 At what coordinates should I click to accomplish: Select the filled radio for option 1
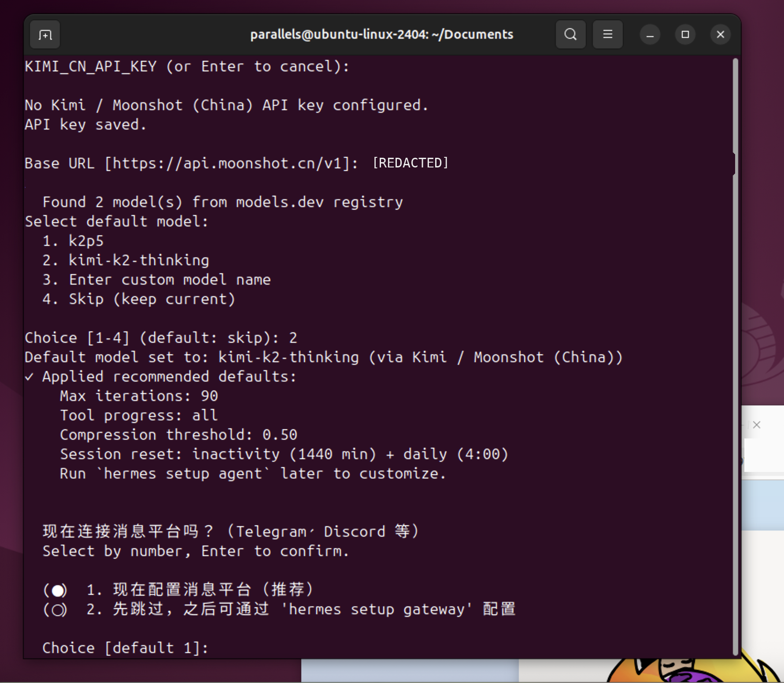57,590
